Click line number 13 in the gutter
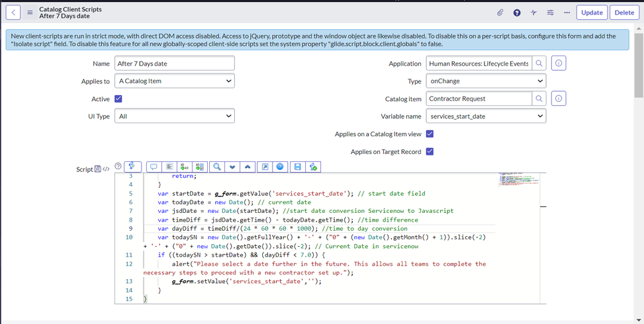The image size is (644, 324). [129, 281]
